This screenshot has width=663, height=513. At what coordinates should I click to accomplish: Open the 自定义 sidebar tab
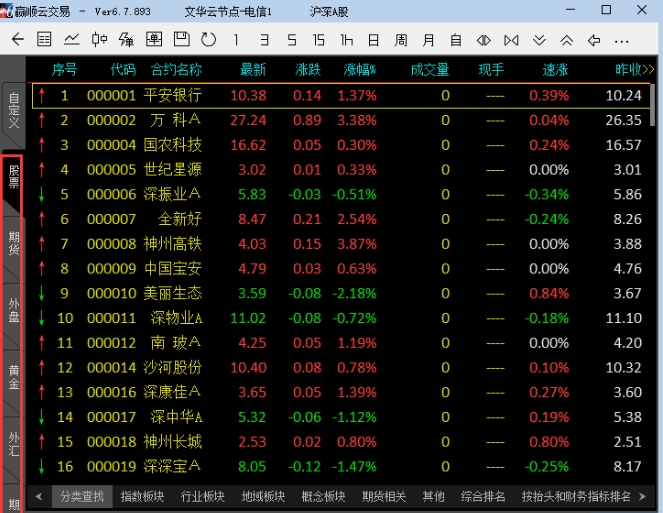point(14,111)
